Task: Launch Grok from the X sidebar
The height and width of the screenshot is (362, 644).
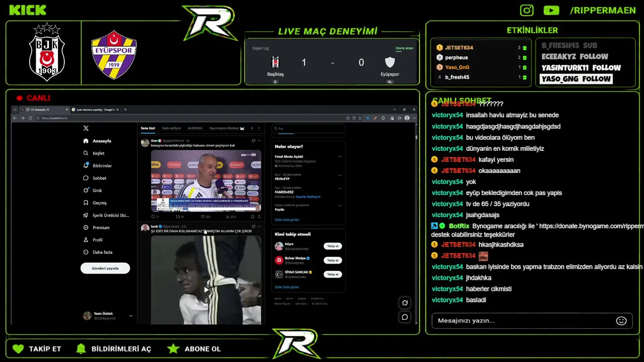Action: (x=93, y=191)
